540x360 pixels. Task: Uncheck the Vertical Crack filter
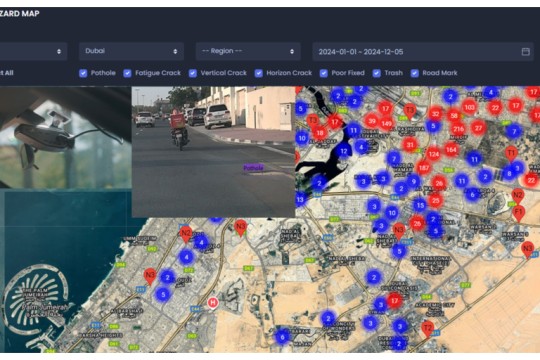tap(193, 73)
